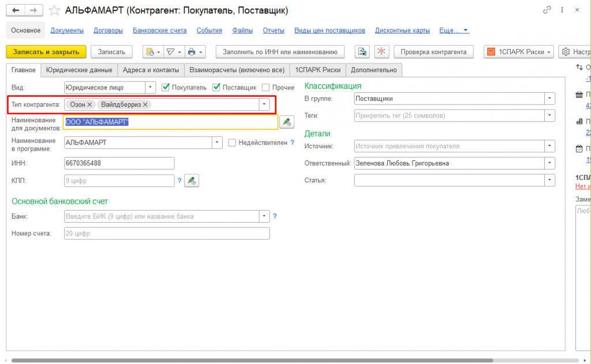The height and width of the screenshot is (364, 591).
Task: Enable the Прочие checkbox
Action: 265,88
